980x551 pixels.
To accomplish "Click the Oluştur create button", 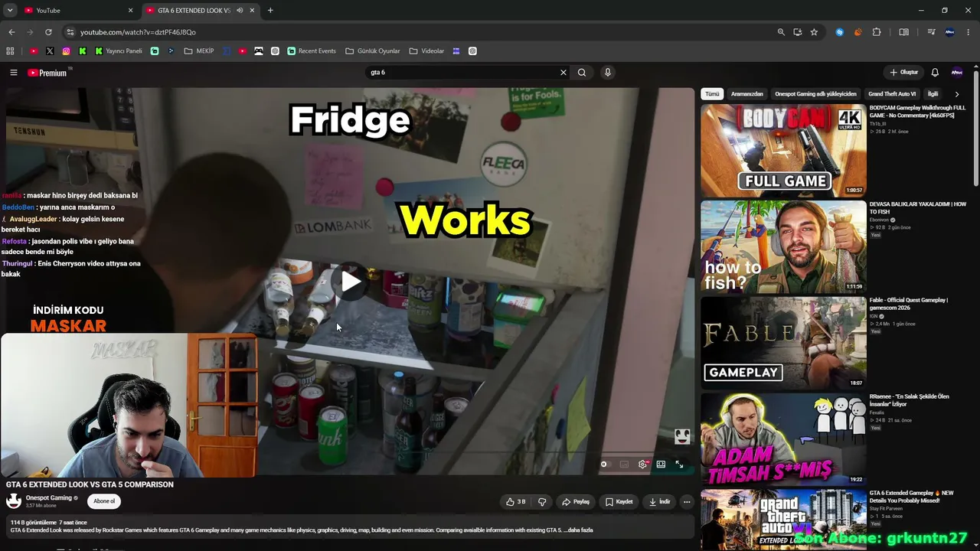I will [903, 73].
